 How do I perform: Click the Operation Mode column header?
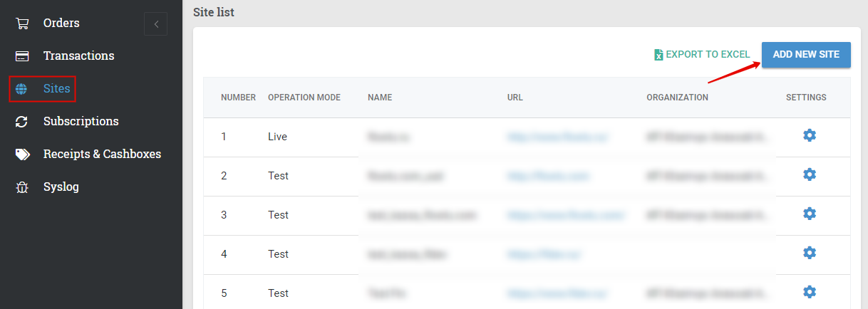pos(304,98)
